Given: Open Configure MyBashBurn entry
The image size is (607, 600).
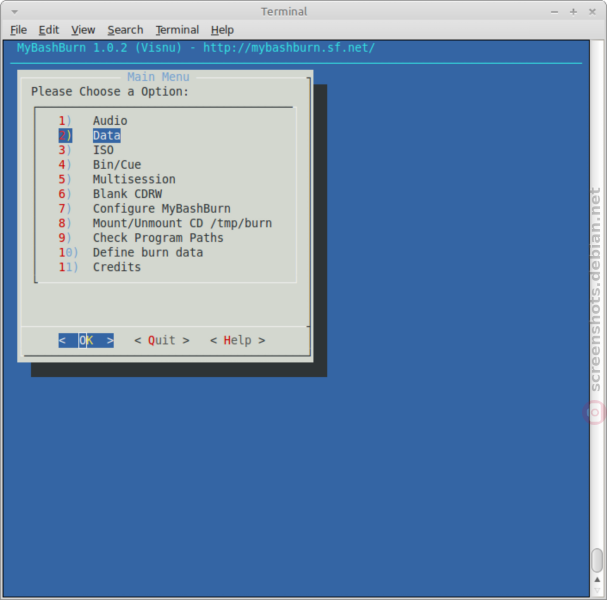Looking at the screenshot, I should click(144, 209).
